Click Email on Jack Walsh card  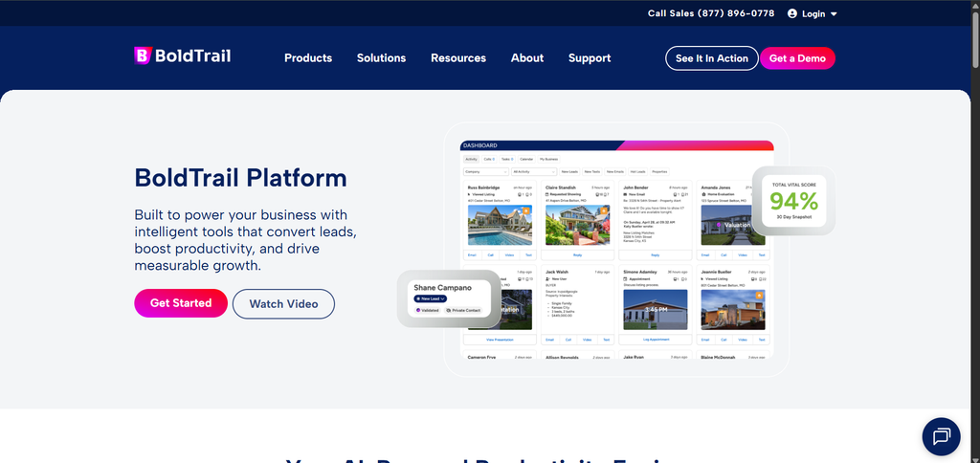tap(550, 340)
